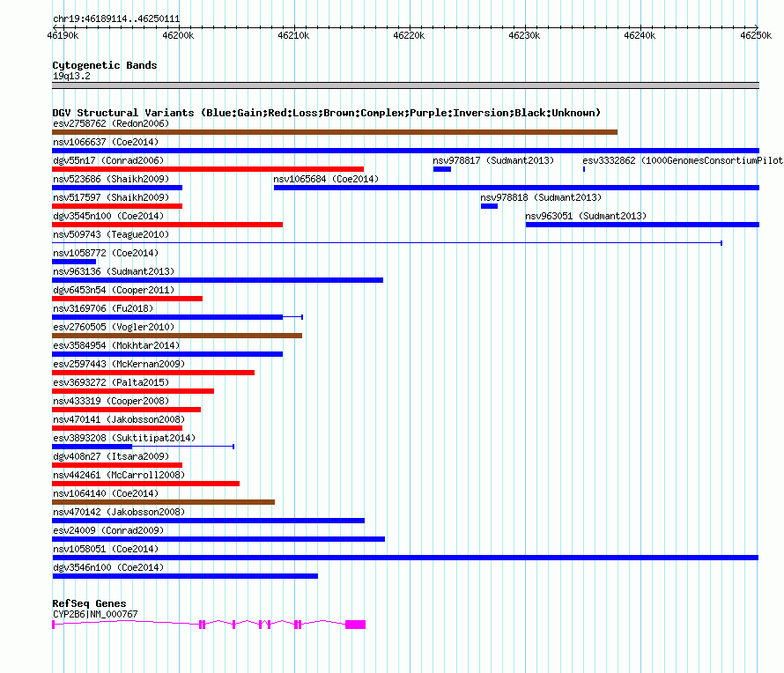784x673 pixels.
Task: Select the blue esv3584954 gain bar
Action: pos(167,354)
